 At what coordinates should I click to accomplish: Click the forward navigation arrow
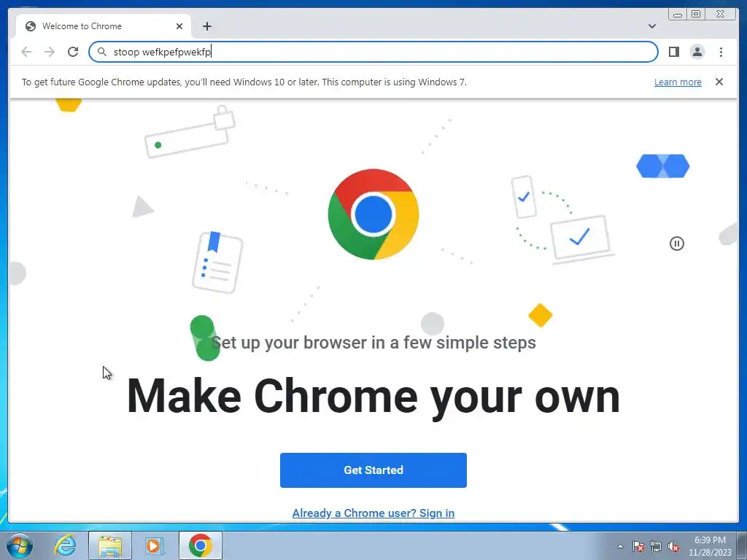[50, 52]
